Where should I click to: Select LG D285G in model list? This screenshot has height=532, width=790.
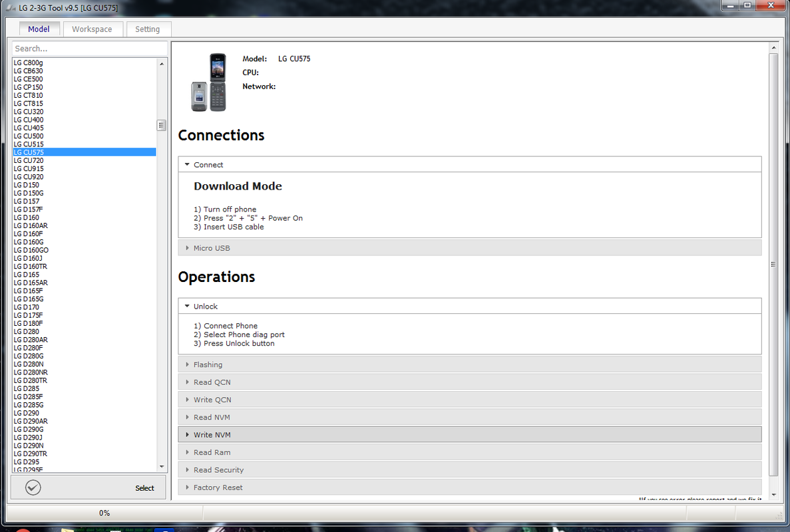(x=84, y=405)
